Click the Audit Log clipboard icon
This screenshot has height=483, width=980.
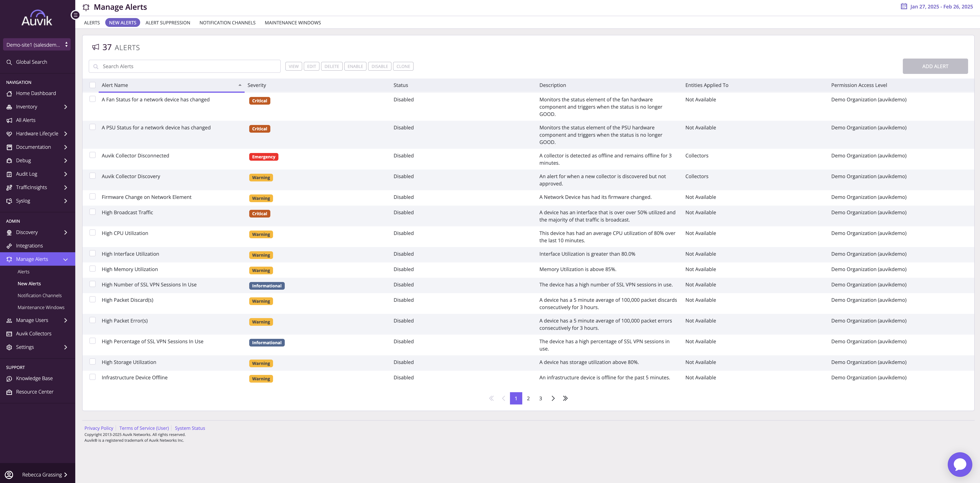9,174
